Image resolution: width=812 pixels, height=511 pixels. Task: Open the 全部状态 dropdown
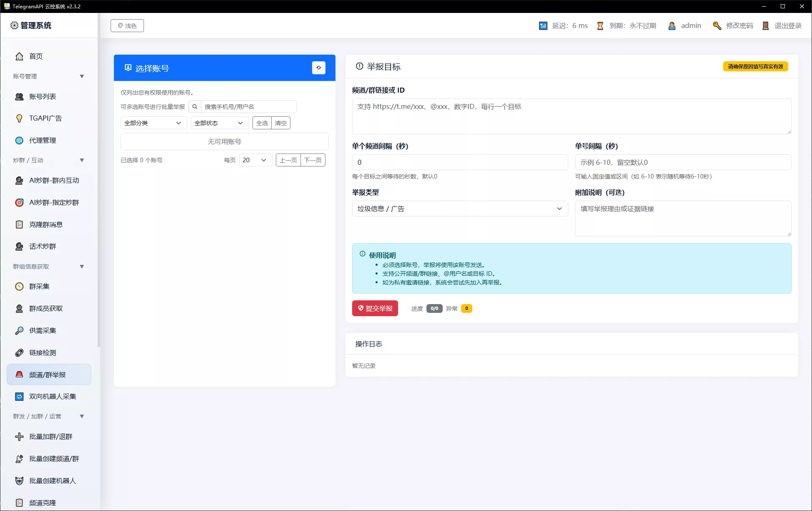tap(219, 123)
